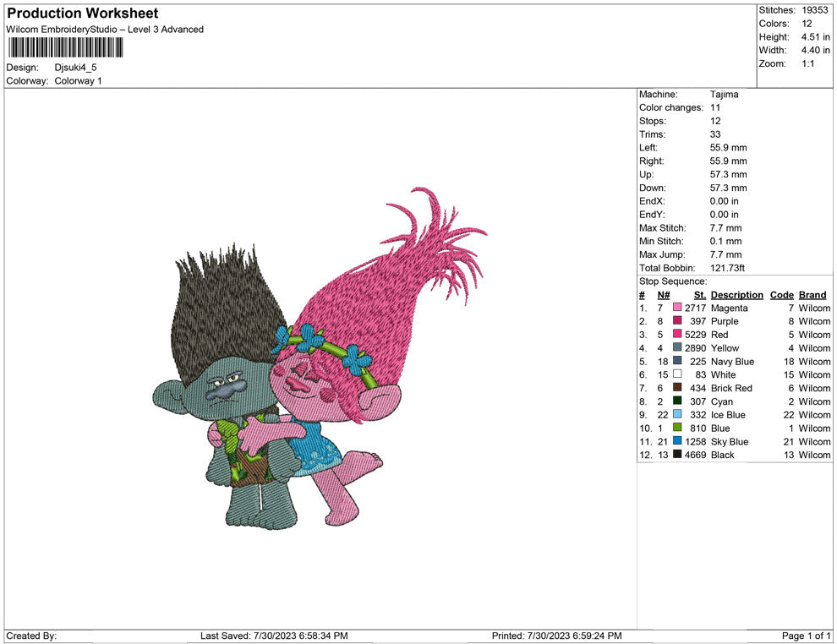The image size is (837, 644).
Task: Pick the Brick Red color swatch
Action: tap(677, 388)
